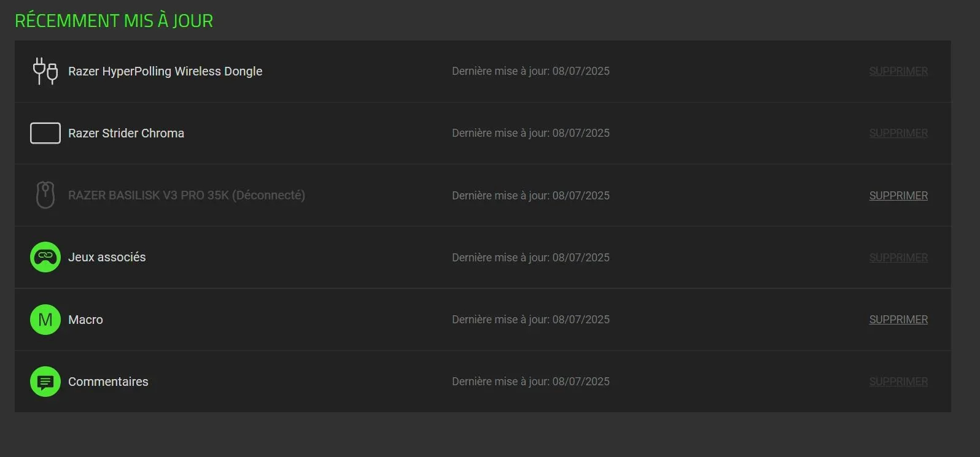The image size is (980, 457).
Task: Click the RÉCEMMENT MIS À JOUR heading
Action: point(114,20)
